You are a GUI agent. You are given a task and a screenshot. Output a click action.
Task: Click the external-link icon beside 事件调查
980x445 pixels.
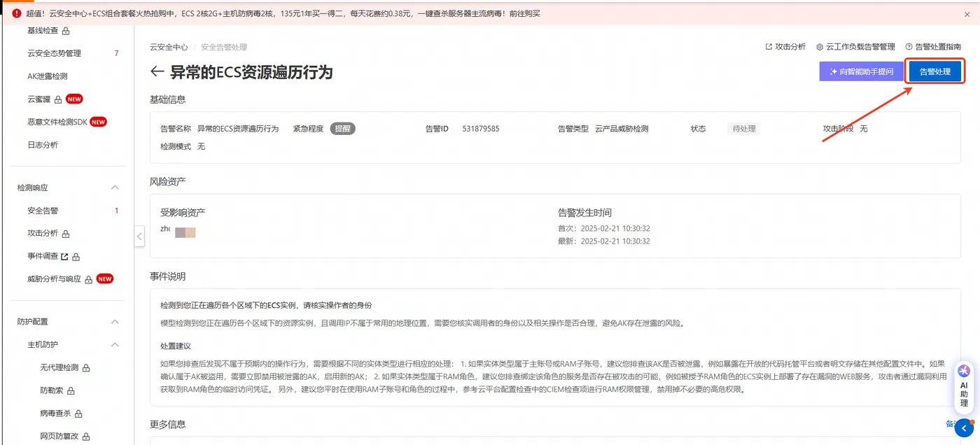[x=64, y=256]
